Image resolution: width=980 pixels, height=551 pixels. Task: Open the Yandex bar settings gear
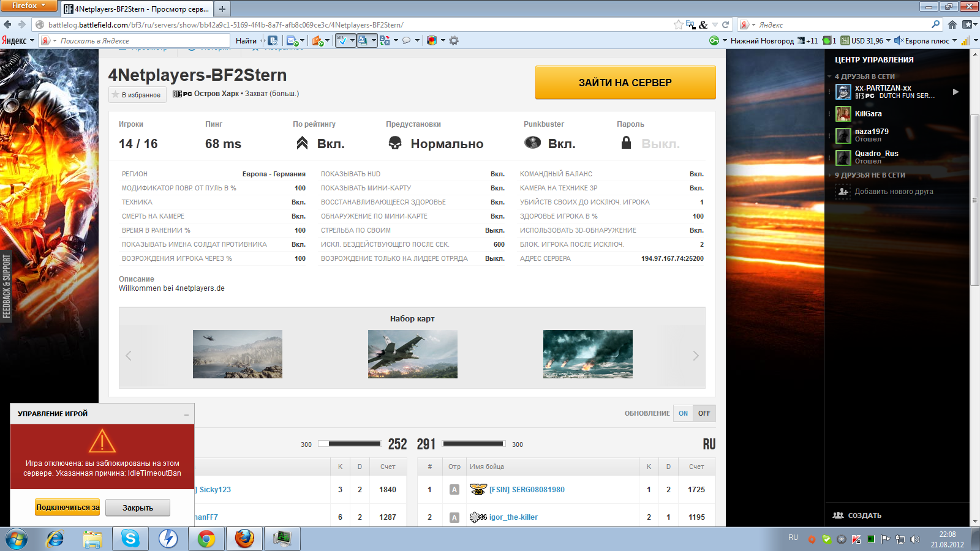pos(454,40)
